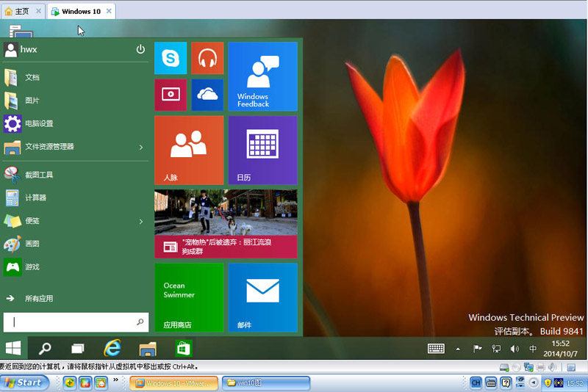Open Store from taskbar
Viewport: 588px width, 392px height.
click(x=183, y=349)
